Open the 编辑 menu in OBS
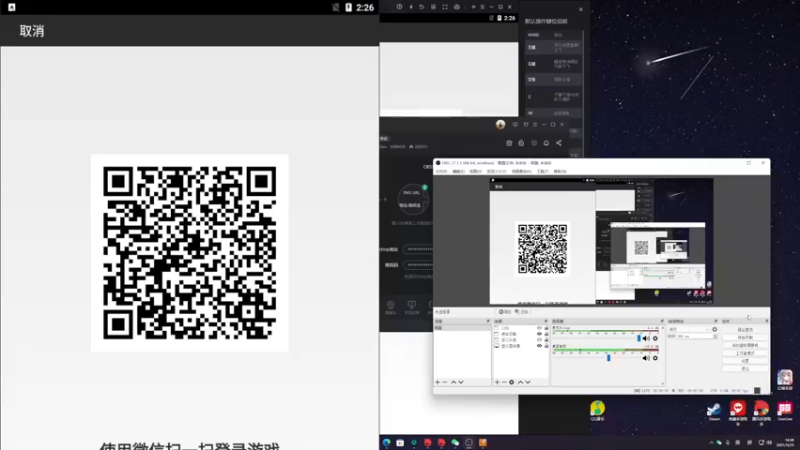Screen dimensions: 800x450 [x=458, y=171]
